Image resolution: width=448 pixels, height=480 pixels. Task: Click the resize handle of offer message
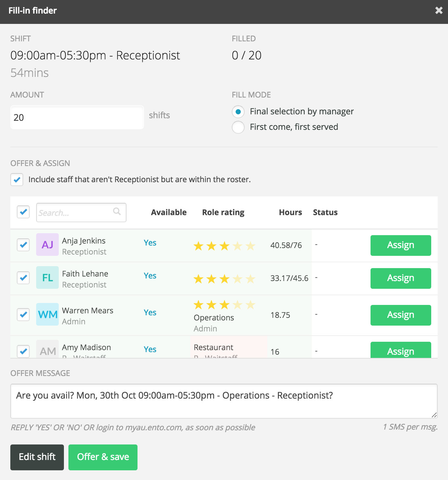point(434,415)
